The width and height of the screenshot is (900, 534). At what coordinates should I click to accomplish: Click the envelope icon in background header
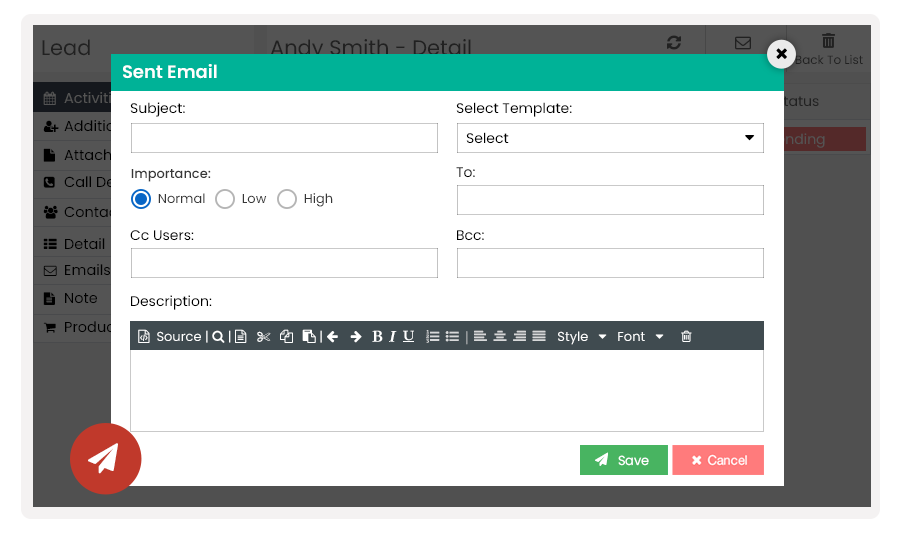pos(743,43)
